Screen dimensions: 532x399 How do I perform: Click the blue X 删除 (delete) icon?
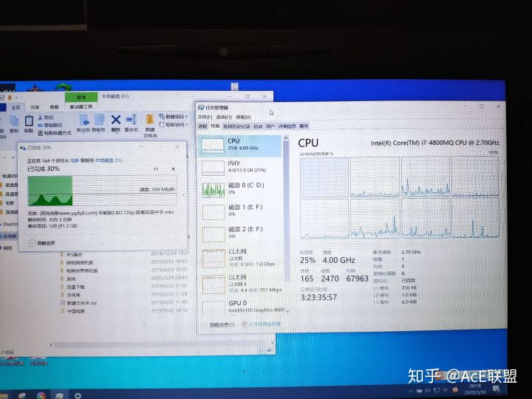pos(116,123)
